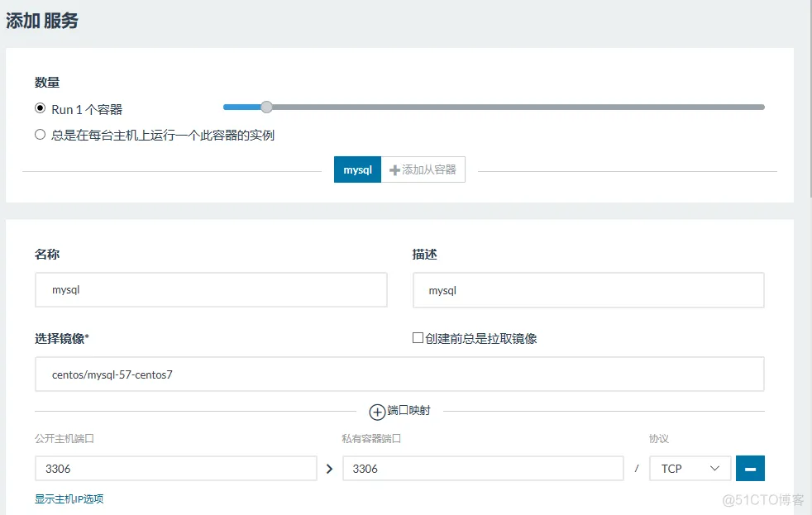This screenshot has width=812, height=515.
Task: Click the 数量 section label
Action: pos(47,83)
